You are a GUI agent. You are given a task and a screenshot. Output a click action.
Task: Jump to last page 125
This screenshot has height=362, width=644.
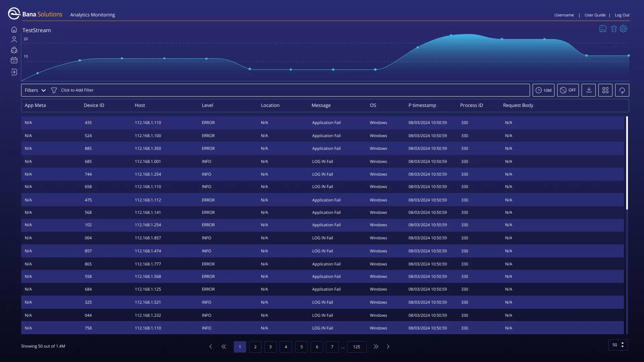click(357, 347)
